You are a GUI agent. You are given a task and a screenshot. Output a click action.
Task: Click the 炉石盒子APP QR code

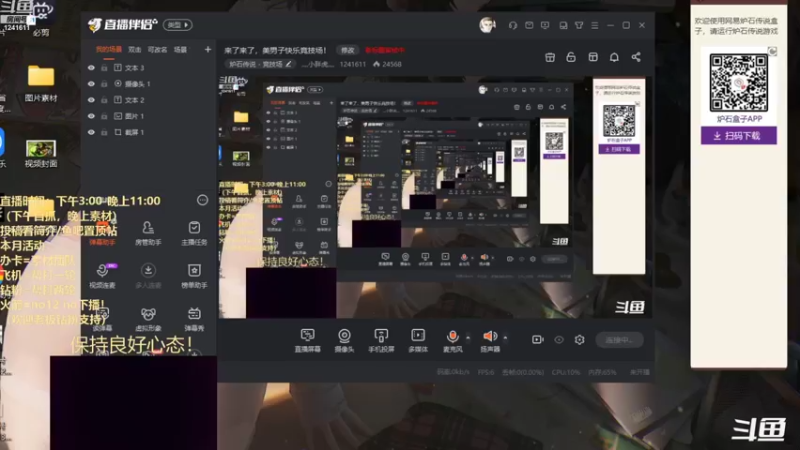[x=739, y=83]
